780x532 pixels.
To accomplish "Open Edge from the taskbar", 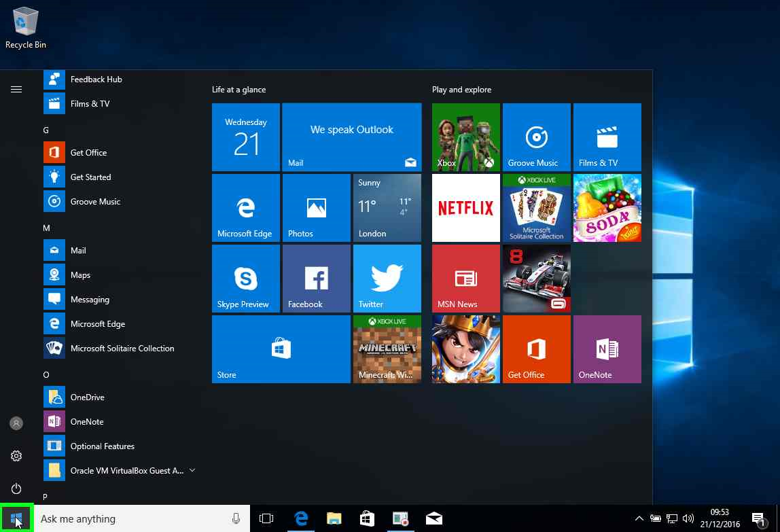I will [x=301, y=518].
